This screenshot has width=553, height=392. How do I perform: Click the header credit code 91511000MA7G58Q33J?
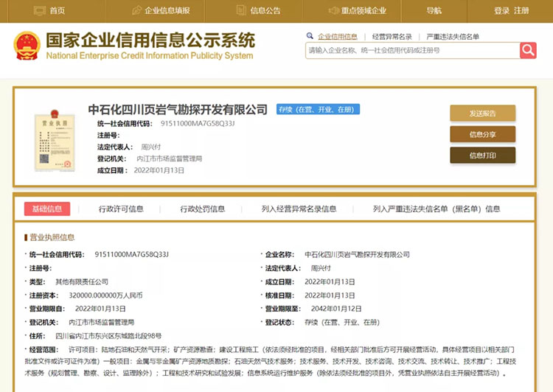click(198, 123)
